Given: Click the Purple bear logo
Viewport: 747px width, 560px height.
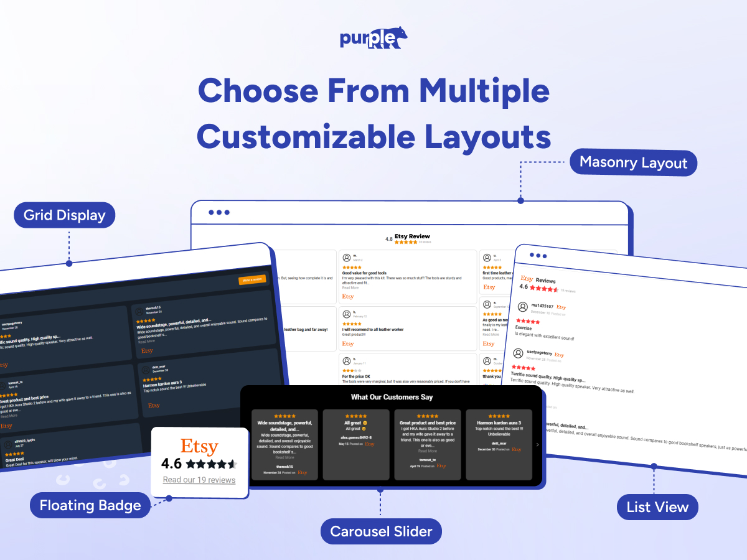Looking at the screenshot, I should (x=374, y=38).
